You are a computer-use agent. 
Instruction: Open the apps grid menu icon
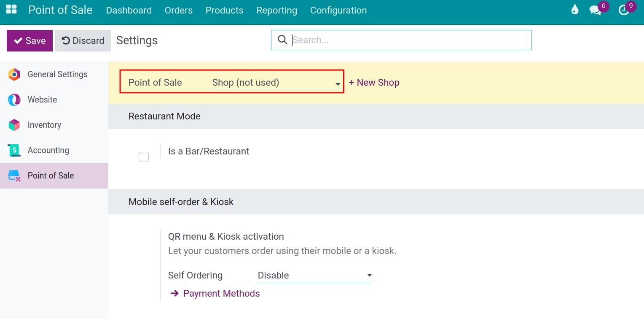click(x=11, y=10)
